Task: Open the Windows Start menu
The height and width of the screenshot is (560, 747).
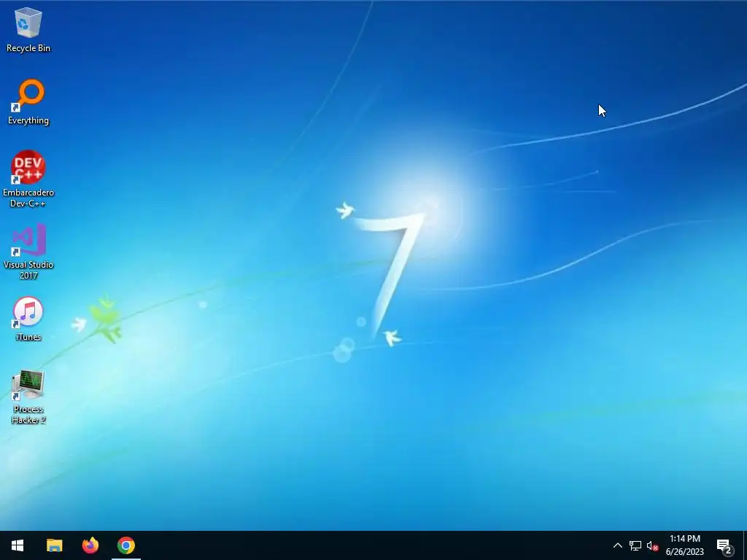Action: coord(18,545)
